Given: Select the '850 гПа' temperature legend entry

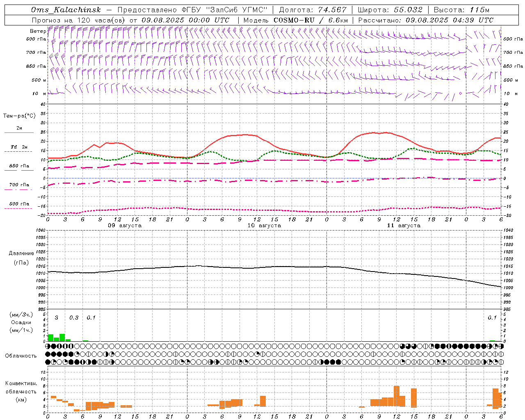Looking at the screenshot, I should click(x=19, y=166).
